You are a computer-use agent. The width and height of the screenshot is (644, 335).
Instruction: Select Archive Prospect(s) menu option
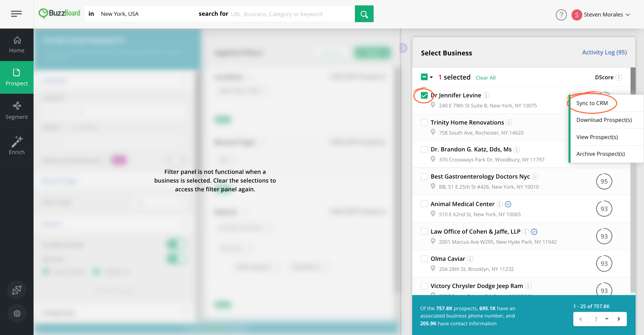[x=600, y=154]
